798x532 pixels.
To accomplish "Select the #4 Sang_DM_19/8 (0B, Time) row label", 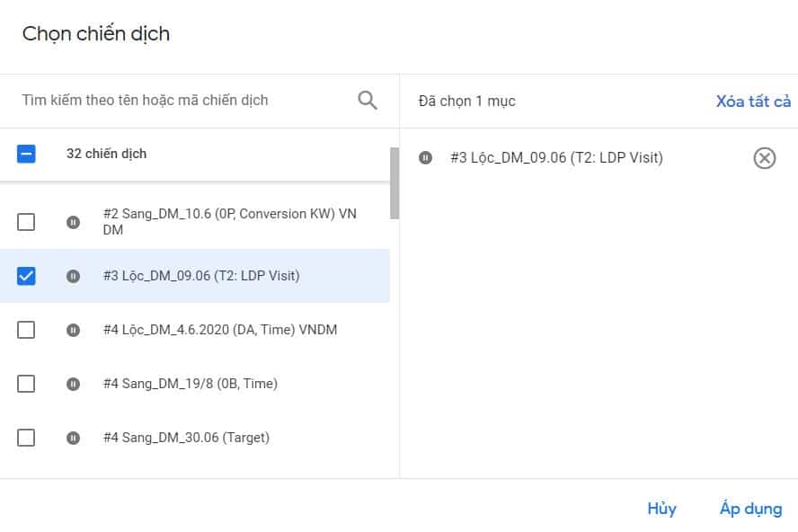I will pos(191,384).
